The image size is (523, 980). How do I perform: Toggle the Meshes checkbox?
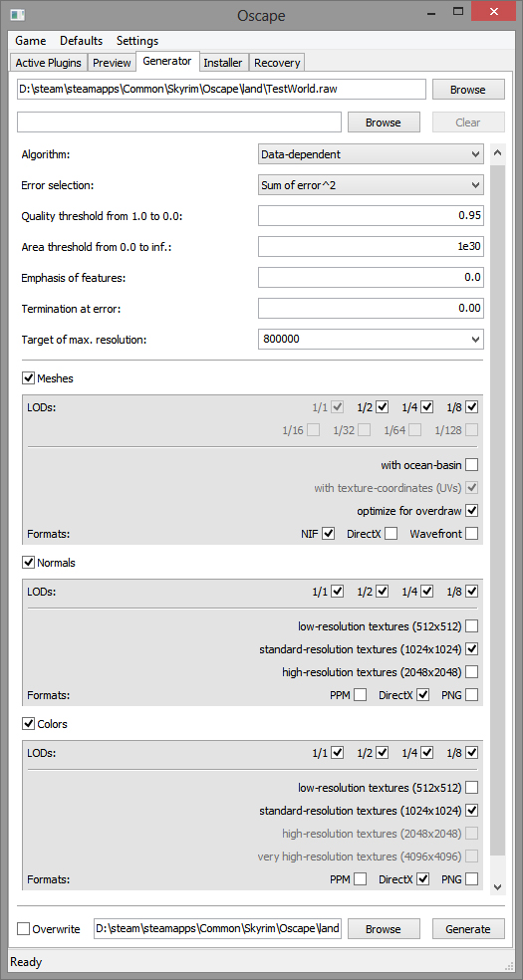pyautogui.click(x=28, y=377)
